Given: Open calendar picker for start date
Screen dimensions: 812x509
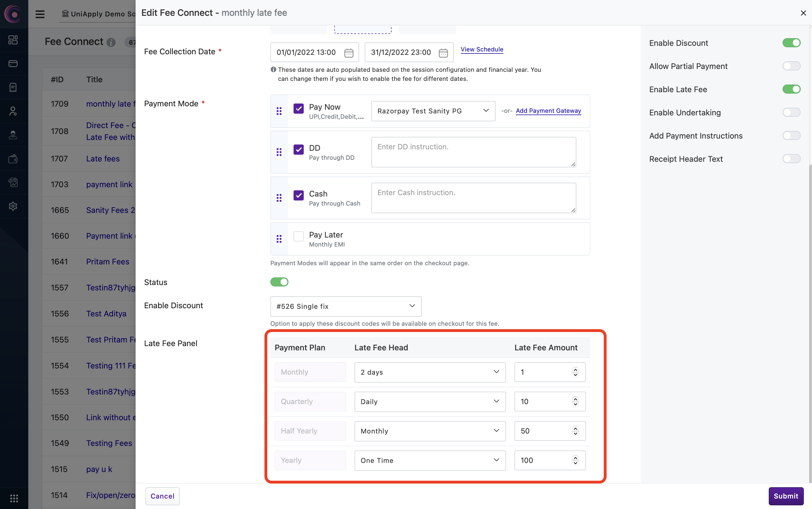Looking at the screenshot, I should coord(349,53).
